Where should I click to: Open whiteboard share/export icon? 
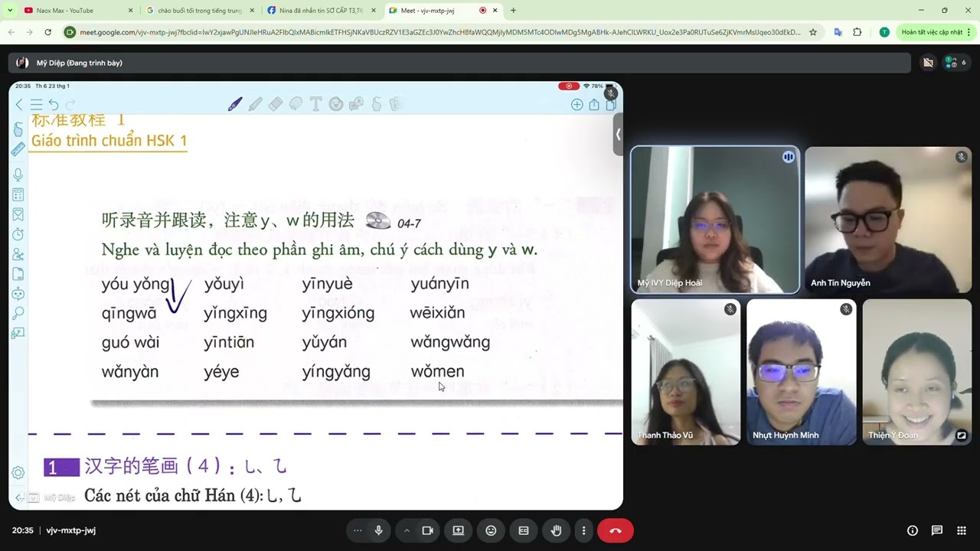(594, 105)
